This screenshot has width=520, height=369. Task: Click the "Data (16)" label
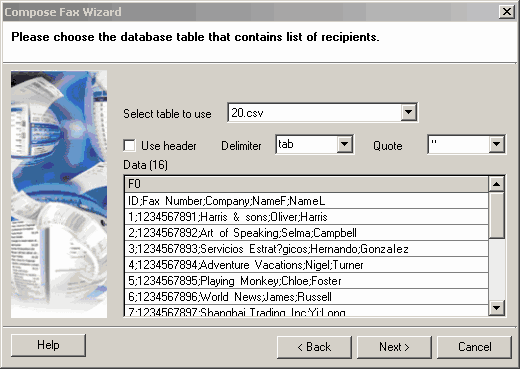[x=146, y=165]
